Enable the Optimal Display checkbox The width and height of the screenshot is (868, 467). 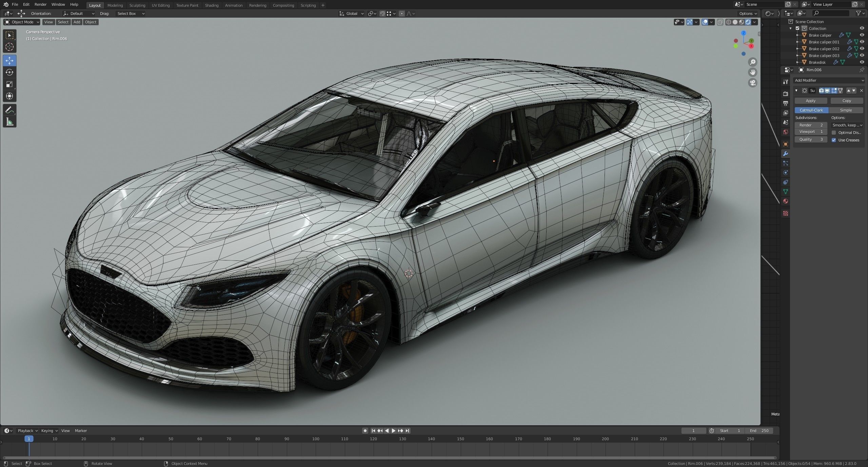click(x=834, y=133)
